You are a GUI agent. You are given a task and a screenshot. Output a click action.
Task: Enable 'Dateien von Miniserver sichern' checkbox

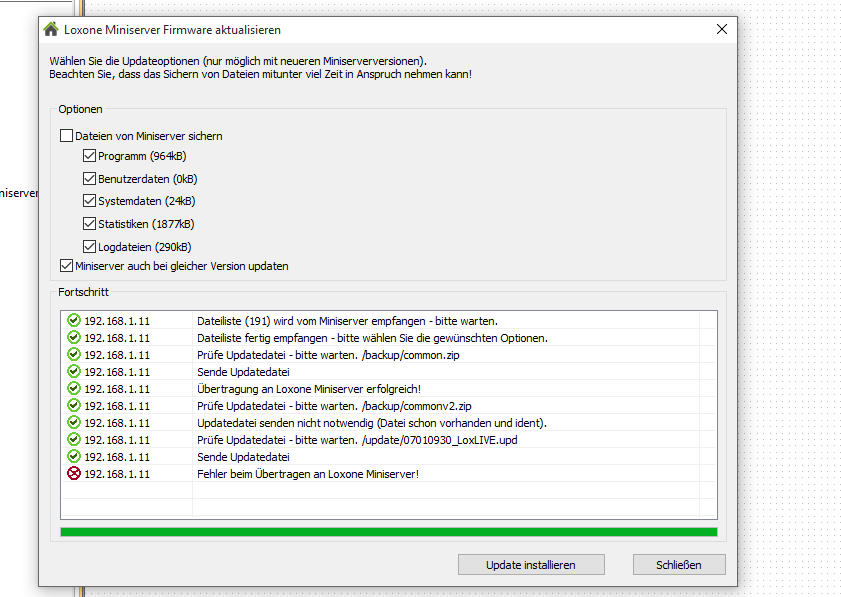point(67,136)
